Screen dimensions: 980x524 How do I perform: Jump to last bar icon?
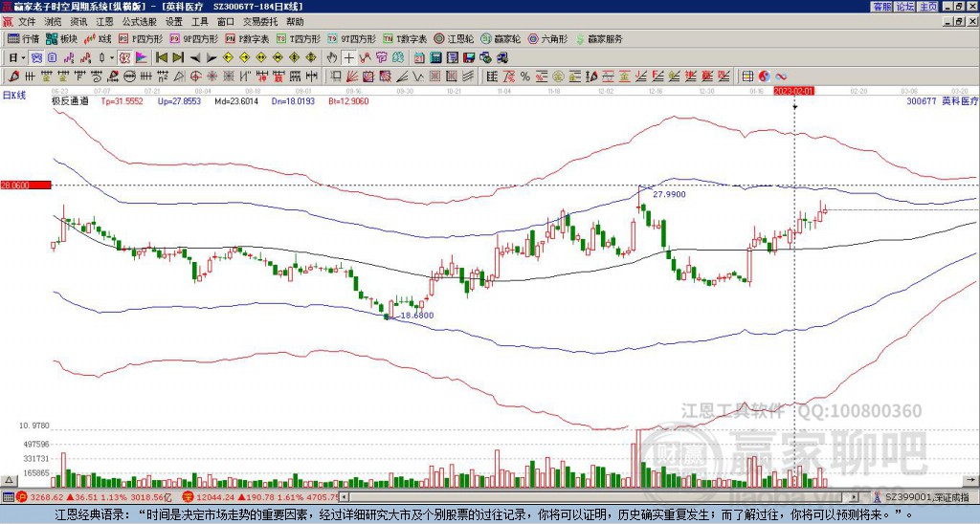point(178,57)
